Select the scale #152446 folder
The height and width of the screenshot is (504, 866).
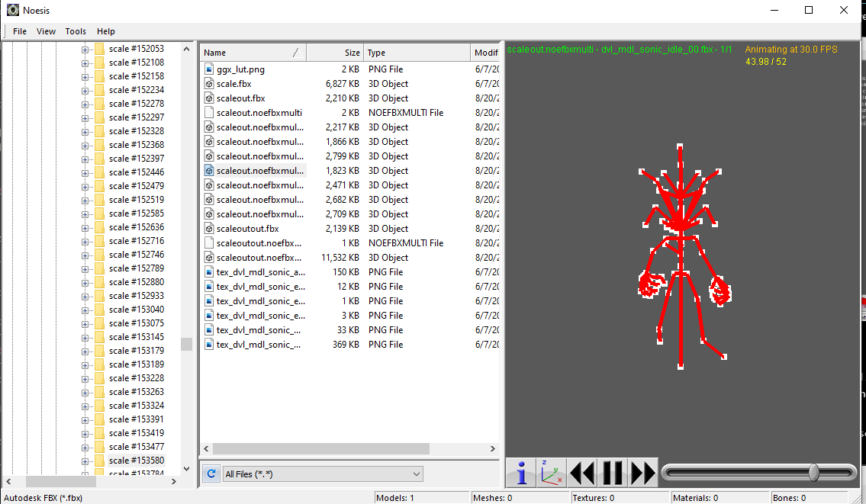pyautogui.click(x=137, y=172)
